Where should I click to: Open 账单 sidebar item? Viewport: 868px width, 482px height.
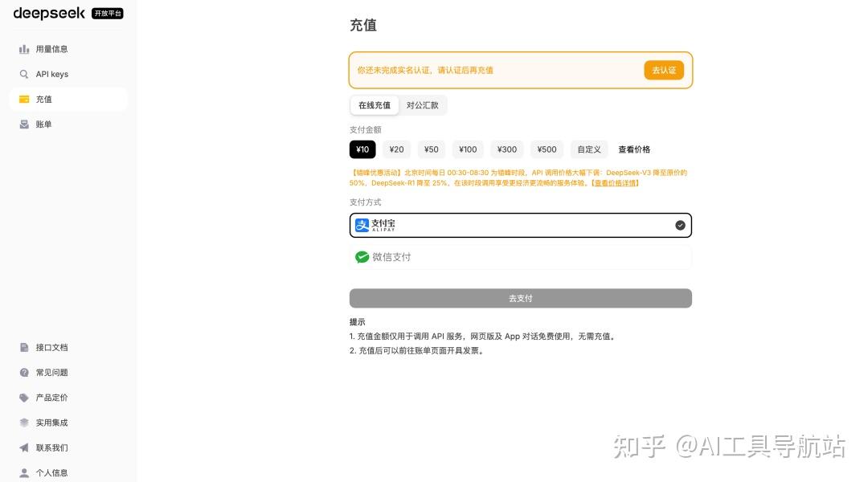click(68, 125)
